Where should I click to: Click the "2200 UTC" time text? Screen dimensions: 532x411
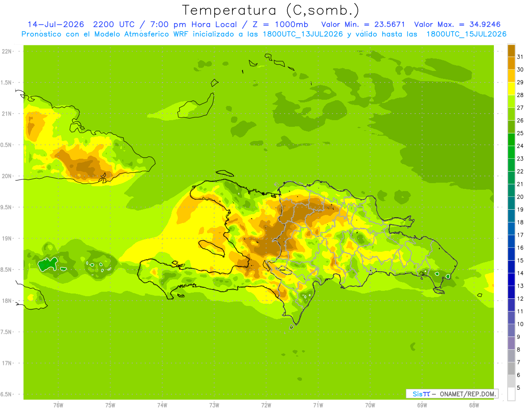113,24
